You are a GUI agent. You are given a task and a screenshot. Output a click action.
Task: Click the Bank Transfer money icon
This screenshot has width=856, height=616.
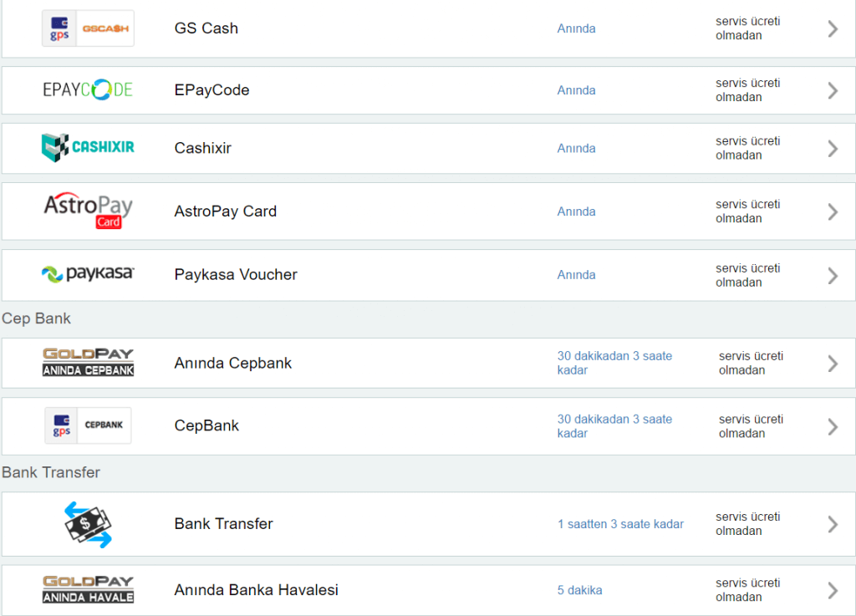(x=88, y=524)
